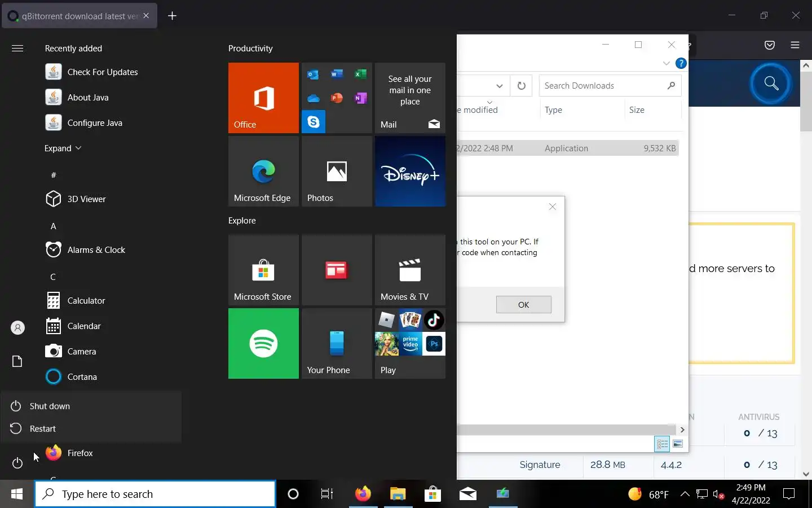The width and height of the screenshot is (812, 508).
Task: Open the Spotify tile
Action: pyautogui.click(x=263, y=343)
